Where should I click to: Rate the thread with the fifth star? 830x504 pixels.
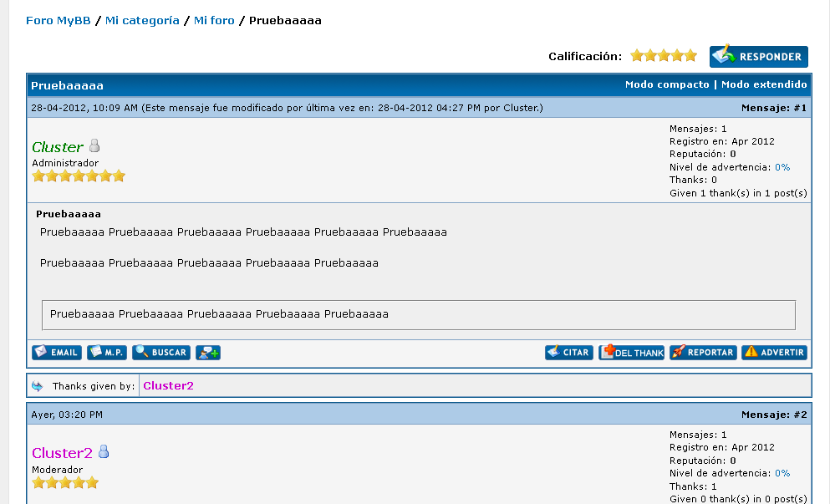coord(690,56)
